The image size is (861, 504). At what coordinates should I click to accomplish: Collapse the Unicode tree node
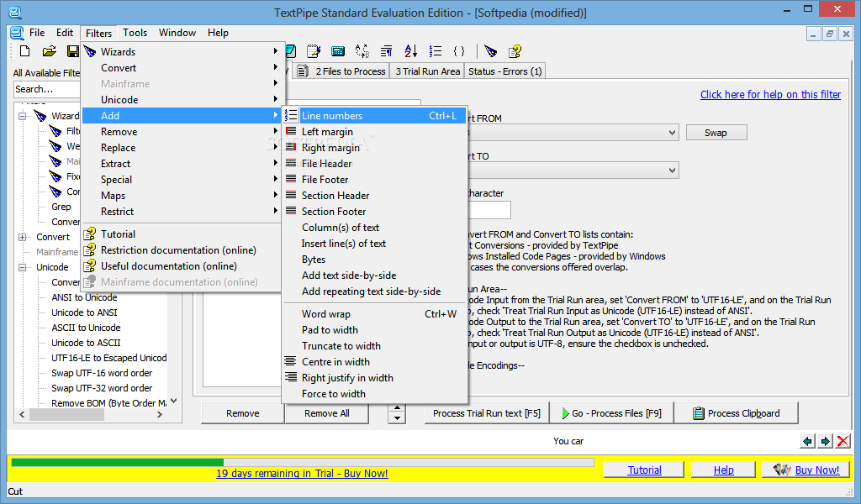[x=23, y=267]
